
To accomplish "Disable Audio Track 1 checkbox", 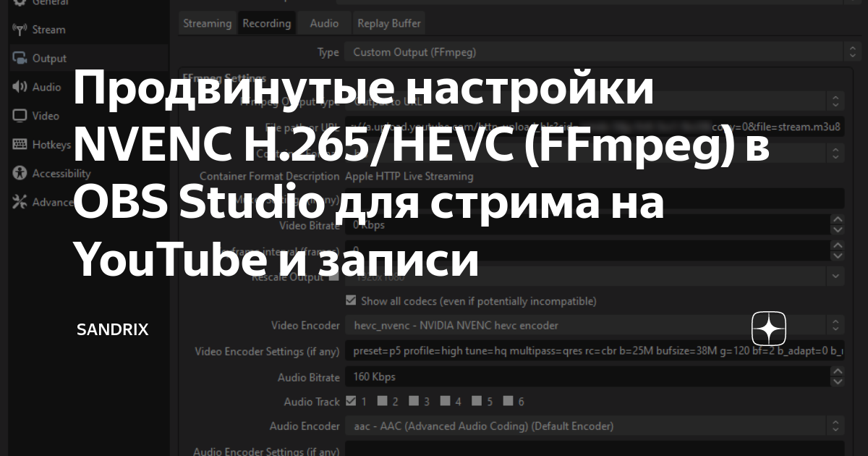I will click(x=352, y=400).
